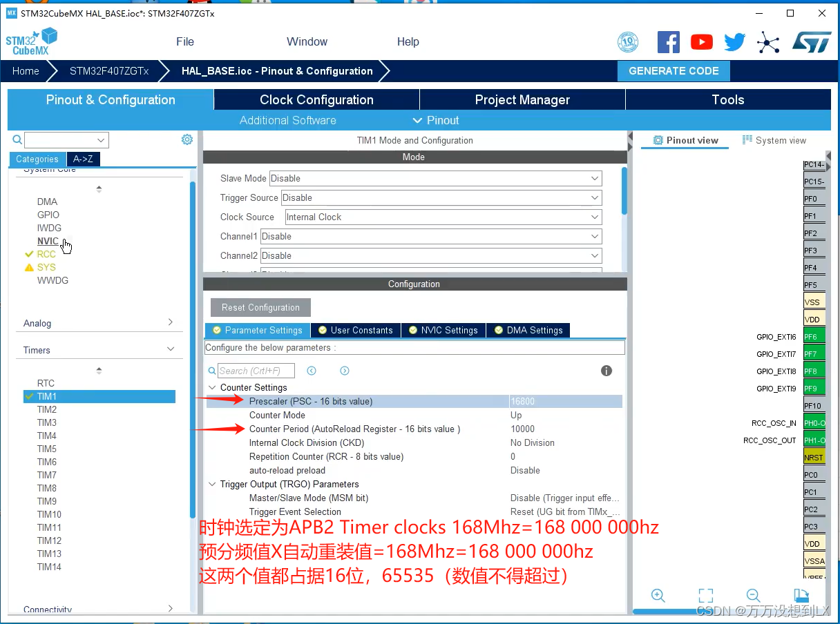
Task: Switch to the A->Z tab
Action: pyautogui.click(x=84, y=159)
